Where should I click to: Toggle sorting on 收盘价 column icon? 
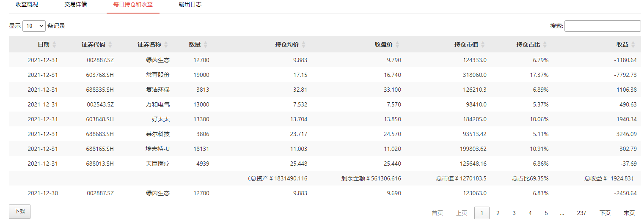[x=397, y=45]
